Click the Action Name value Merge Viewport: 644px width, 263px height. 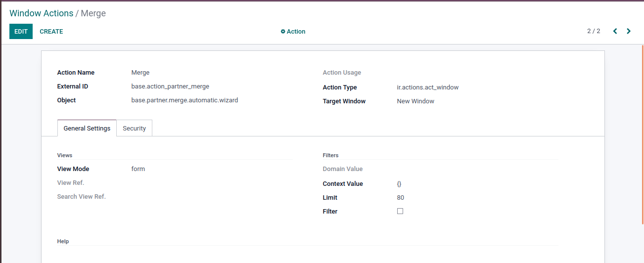pyautogui.click(x=140, y=73)
